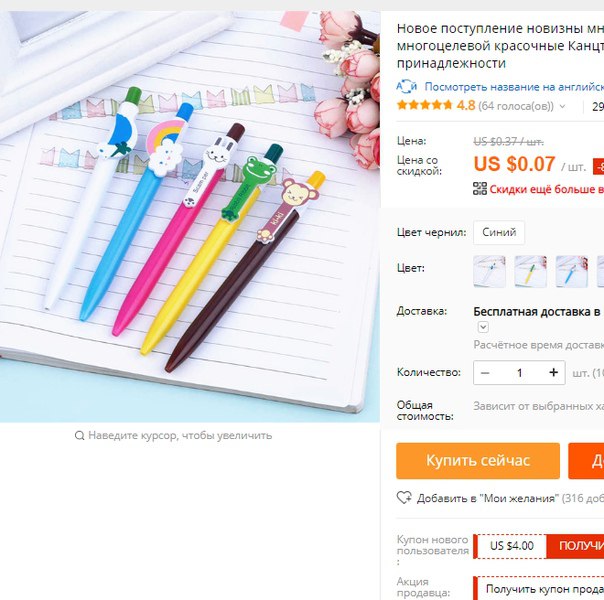Select the Синий ink color option

click(499, 232)
